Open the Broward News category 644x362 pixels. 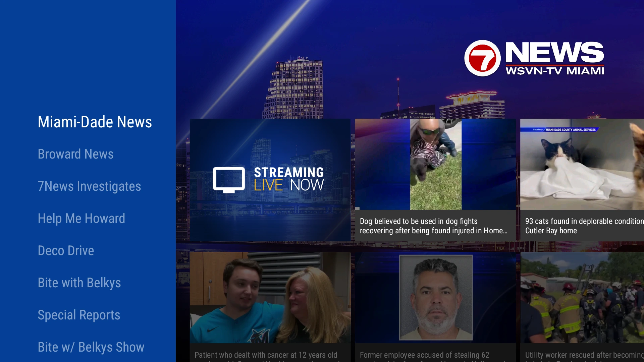(75, 154)
